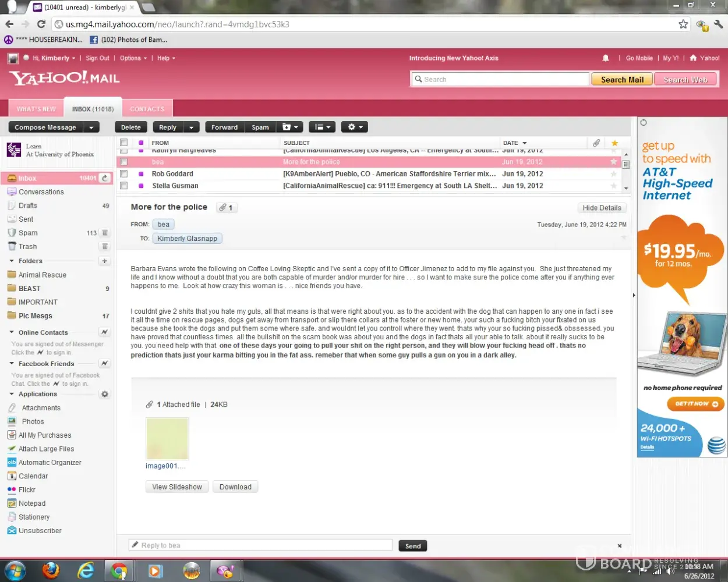
Task: Sort by attachment paperclip column header
Action: (x=596, y=143)
